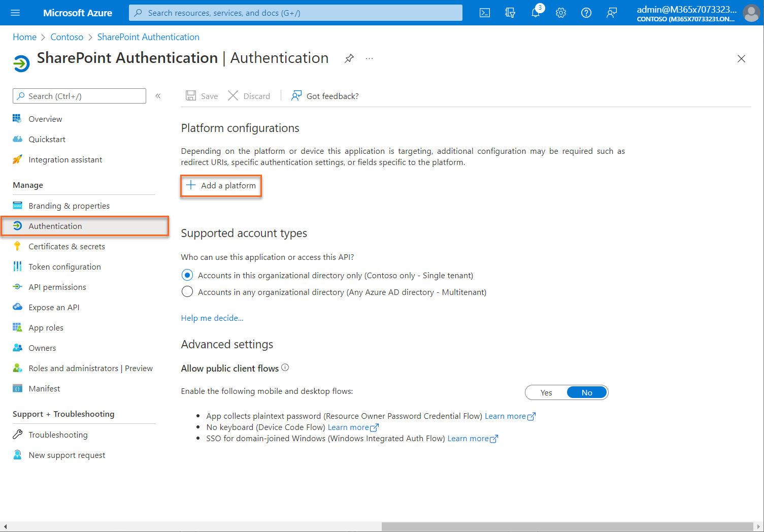
Task: Clear the sidebar search with its chevron area
Action: tap(158, 95)
